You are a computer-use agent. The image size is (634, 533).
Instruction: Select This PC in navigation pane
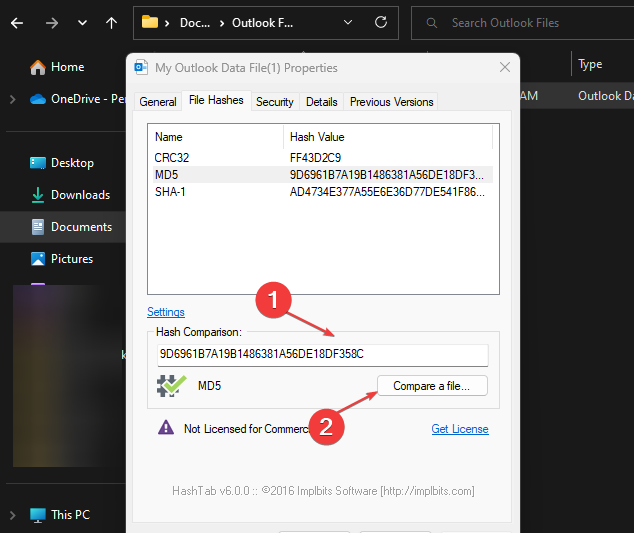tap(60, 515)
